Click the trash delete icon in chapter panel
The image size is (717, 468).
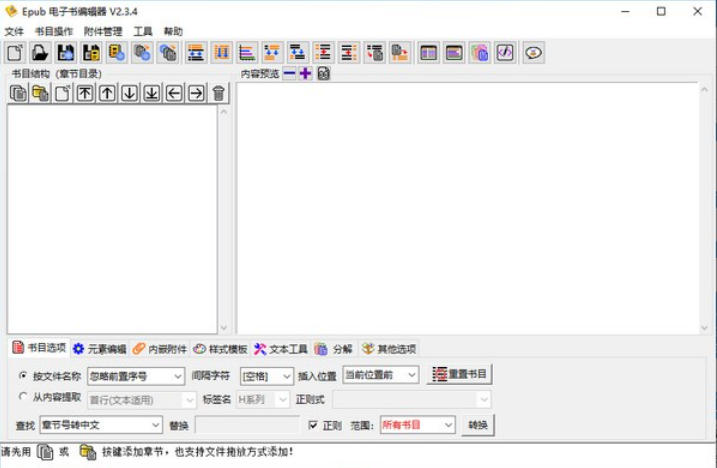[219, 93]
